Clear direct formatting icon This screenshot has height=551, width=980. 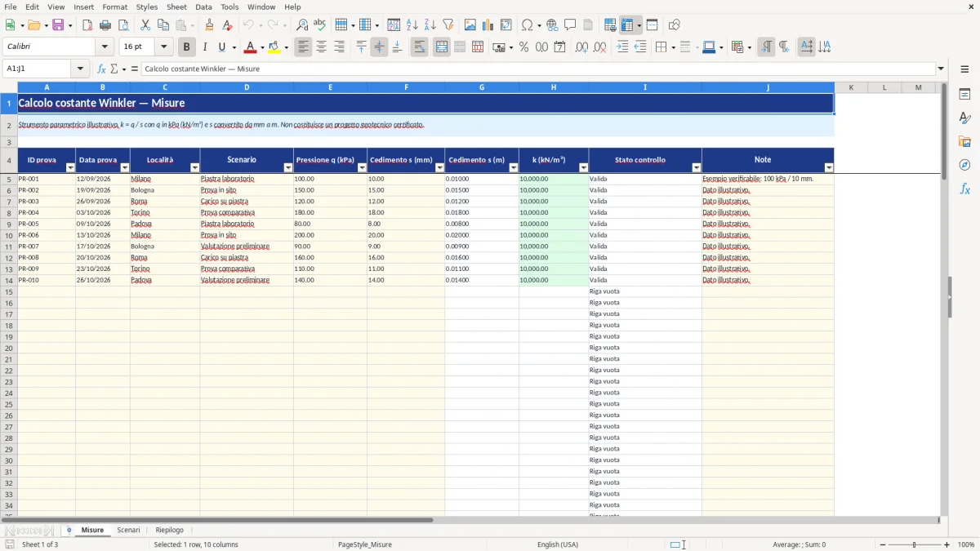tap(228, 25)
